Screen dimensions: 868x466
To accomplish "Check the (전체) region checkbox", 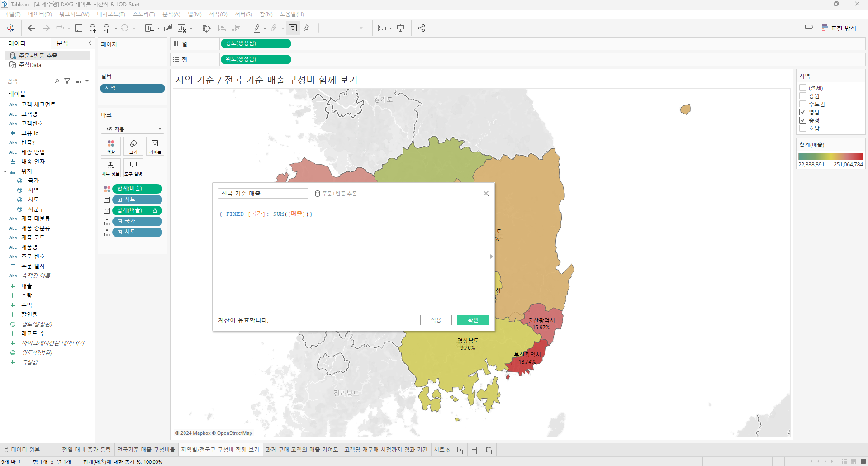I will coord(803,88).
